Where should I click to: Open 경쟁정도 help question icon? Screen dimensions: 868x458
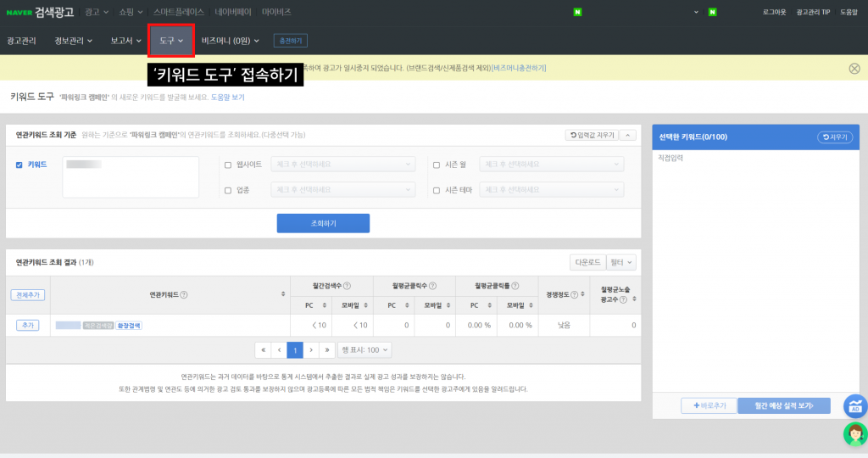point(574,294)
